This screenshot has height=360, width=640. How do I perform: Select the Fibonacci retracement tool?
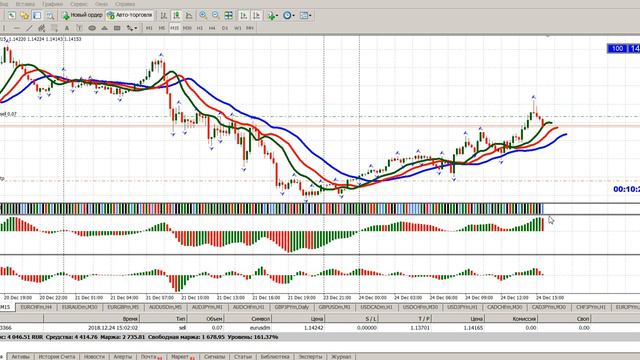[x=54, y=28]
